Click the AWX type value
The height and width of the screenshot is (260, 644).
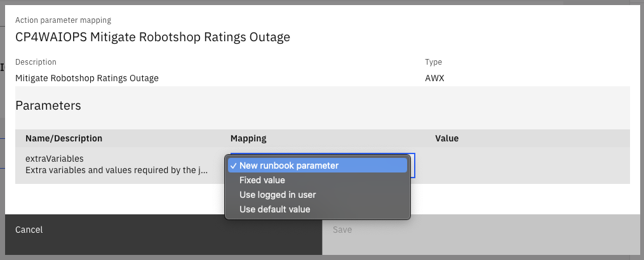[x=435, y=79]
